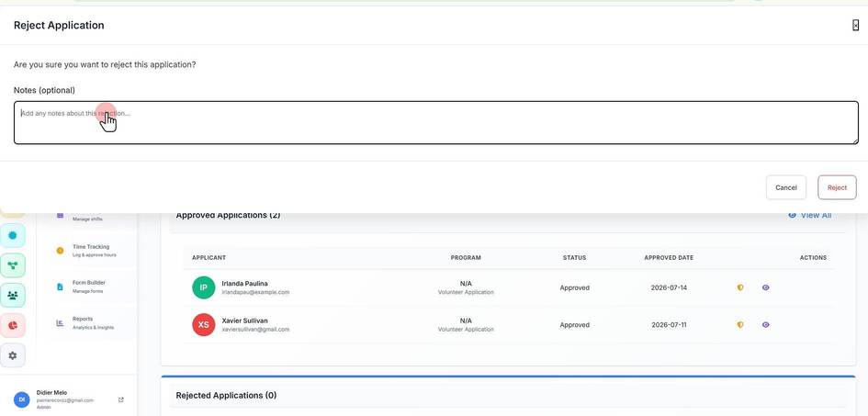Click the Manage shifts calendar icon
Viewport: 868px width, 416px height.
[x=61, y=215]
